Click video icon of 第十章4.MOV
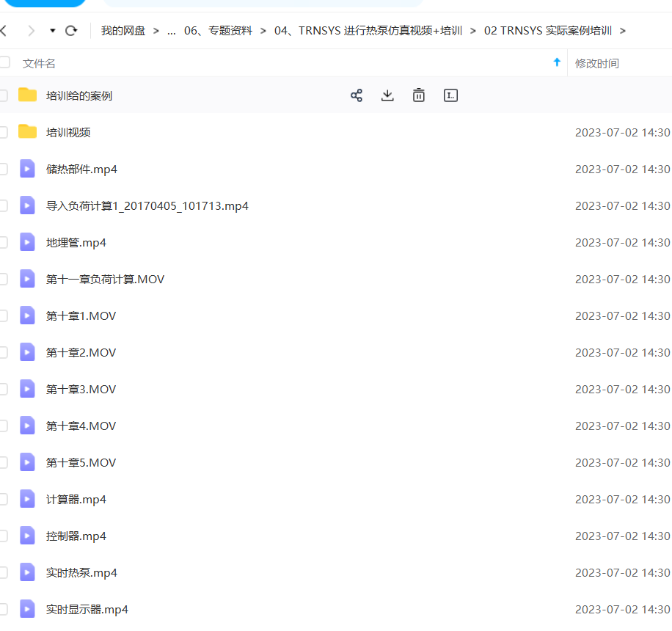The width and height of the screenshot is (672, 631). click(27, 426)
